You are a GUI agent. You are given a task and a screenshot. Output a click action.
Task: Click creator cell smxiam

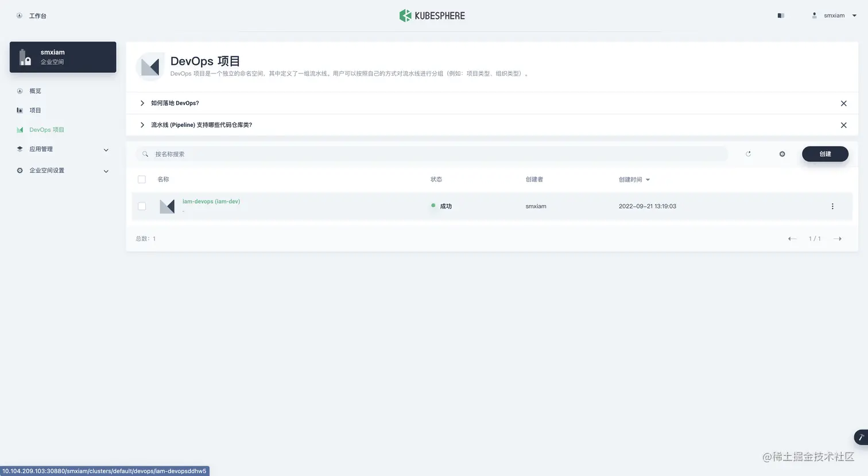point(536,206)
